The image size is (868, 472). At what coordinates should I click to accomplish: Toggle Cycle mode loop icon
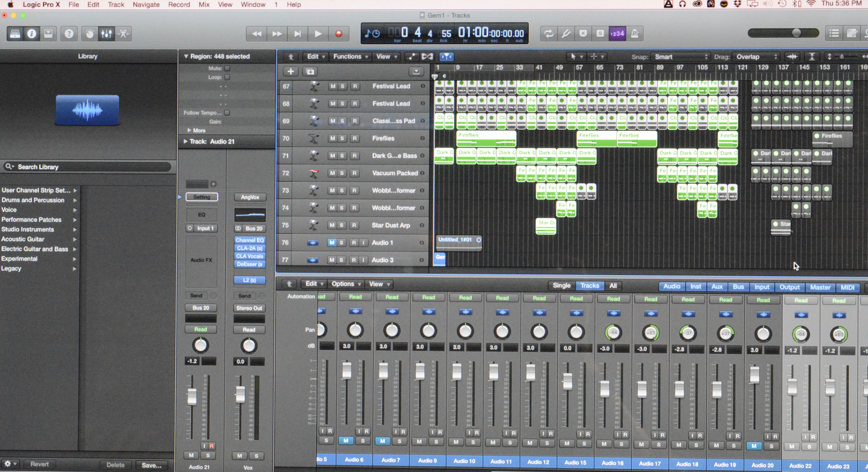[x=549, y=34]
